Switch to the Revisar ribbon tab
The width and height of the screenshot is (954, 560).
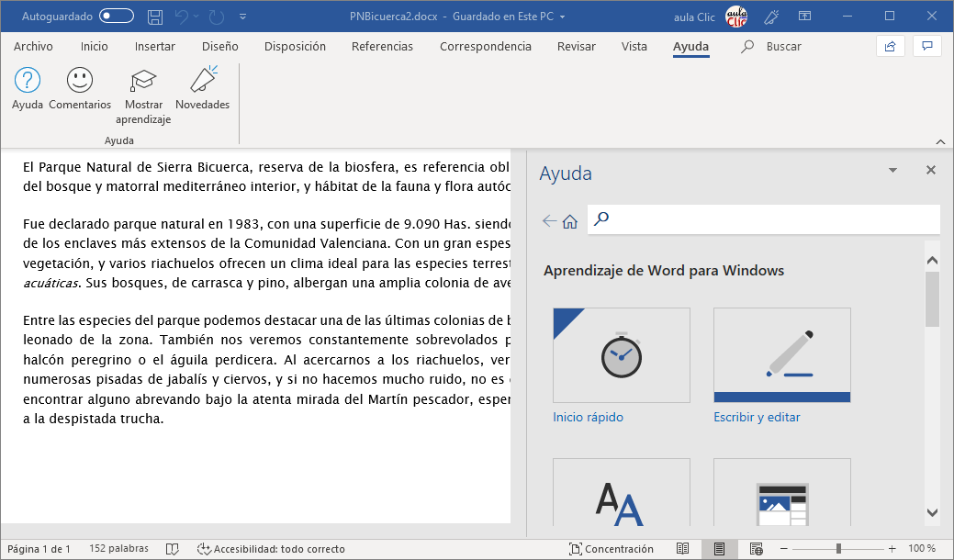coord(576,46)
